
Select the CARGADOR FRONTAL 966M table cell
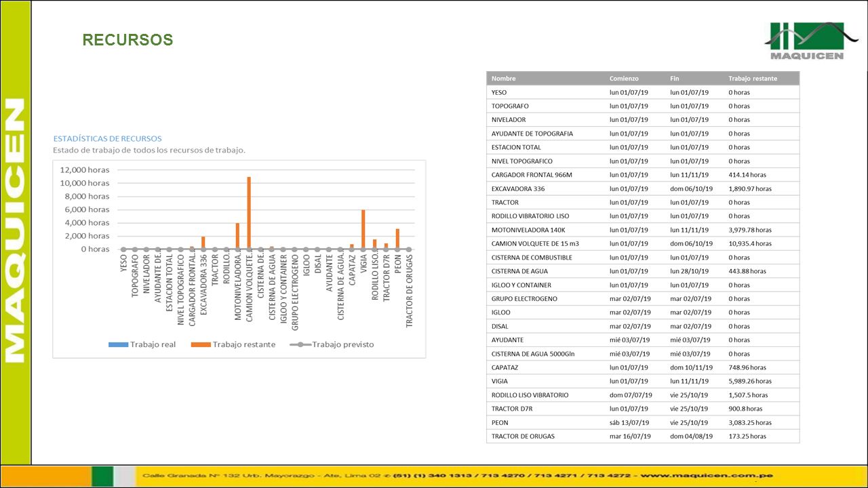click(532, 175)
